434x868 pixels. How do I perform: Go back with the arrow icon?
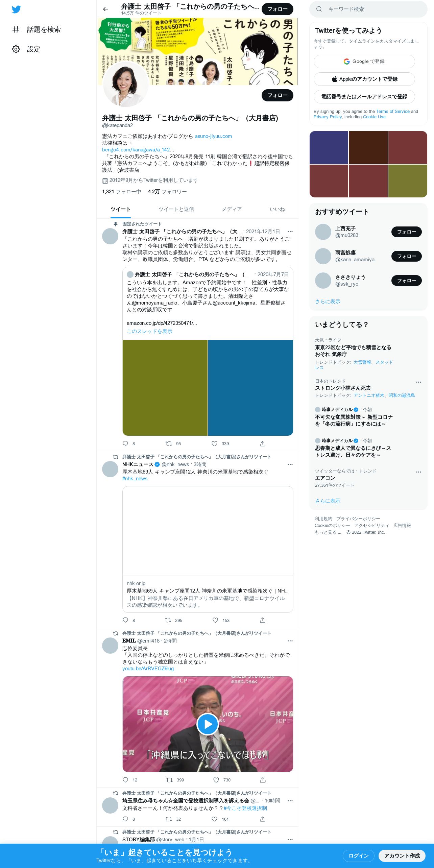point(105,9)
